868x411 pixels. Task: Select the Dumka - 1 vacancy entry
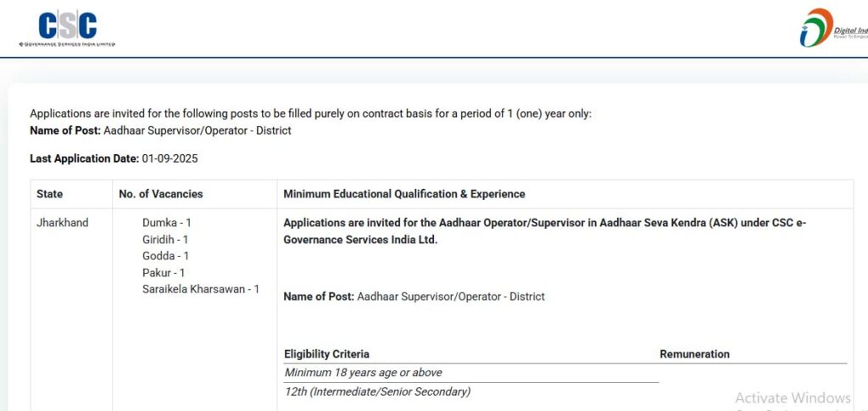[x=167, y=223]
